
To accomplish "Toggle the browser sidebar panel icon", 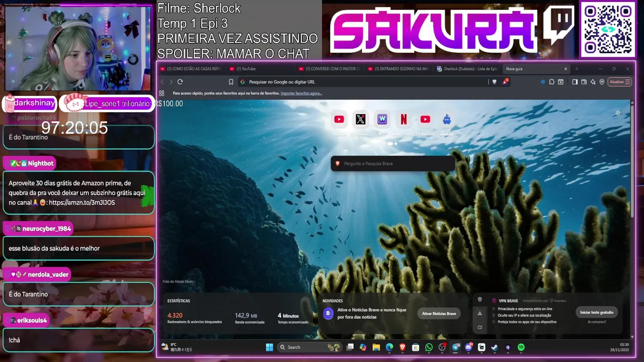I will pyautogui.click(x=575, y=82).
